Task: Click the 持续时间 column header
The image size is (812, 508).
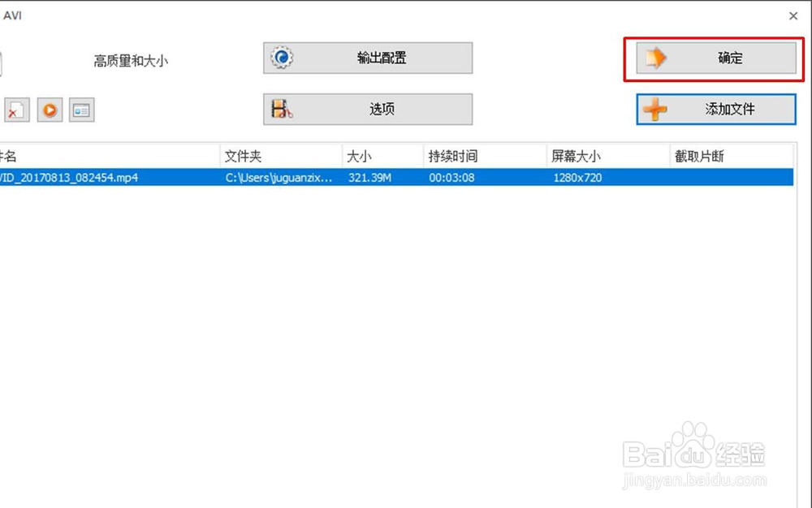Action: [451, 155]
